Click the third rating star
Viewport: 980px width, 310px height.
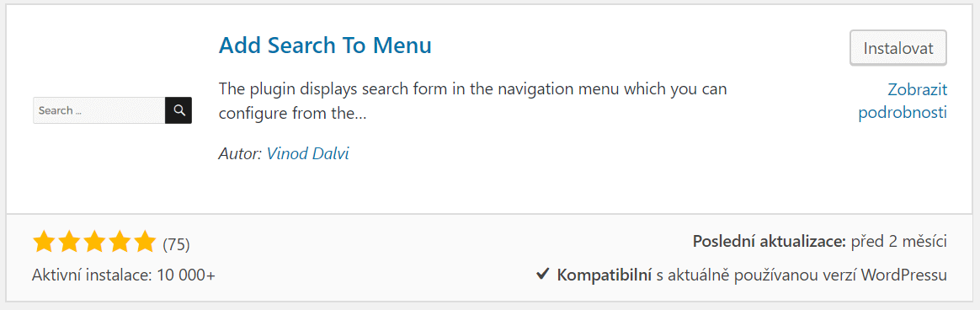pyautogui.click(x=93, y=241)
